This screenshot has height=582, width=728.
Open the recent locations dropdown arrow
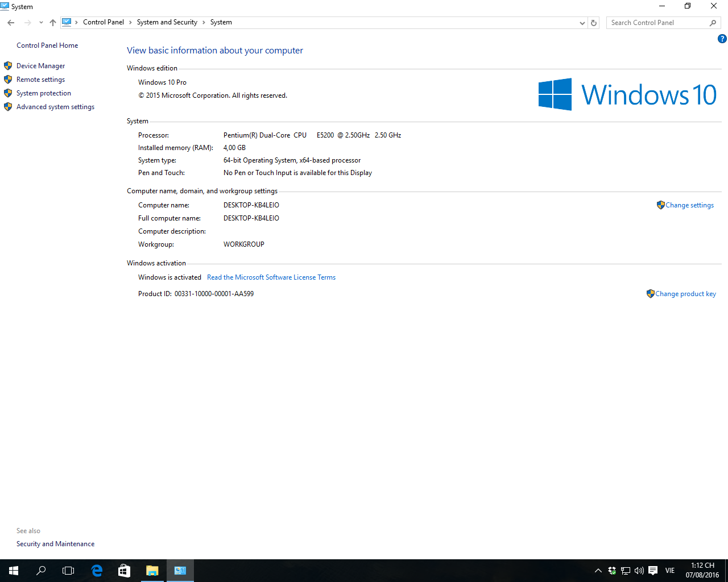41,23
